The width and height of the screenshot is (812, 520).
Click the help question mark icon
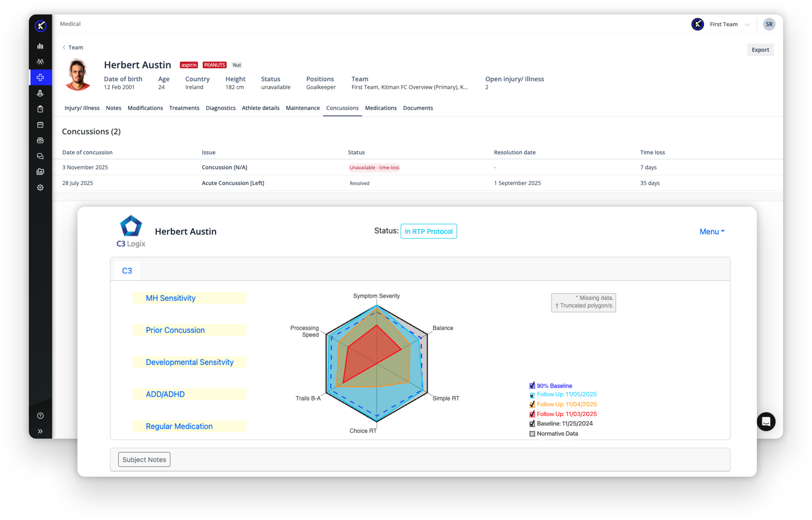click(40, 416)
